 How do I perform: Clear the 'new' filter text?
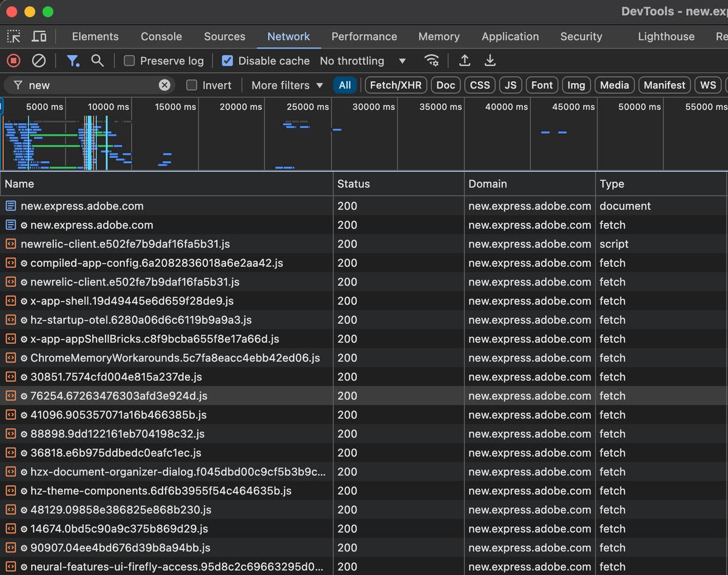(164, 85)
